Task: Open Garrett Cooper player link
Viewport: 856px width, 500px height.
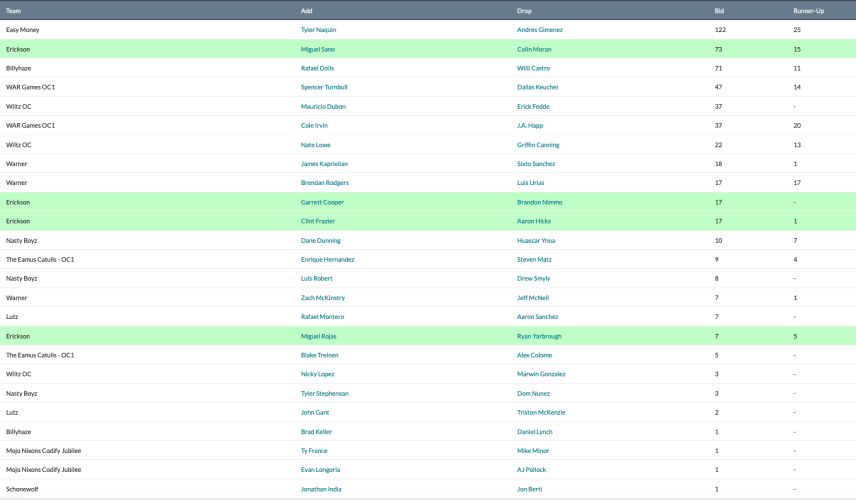Action: click(x=322, y=202)
